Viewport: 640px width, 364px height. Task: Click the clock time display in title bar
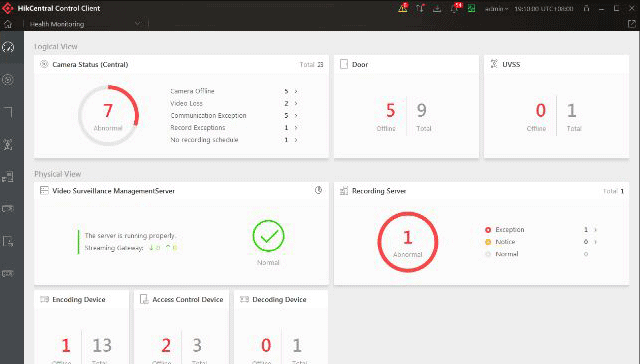544,8
